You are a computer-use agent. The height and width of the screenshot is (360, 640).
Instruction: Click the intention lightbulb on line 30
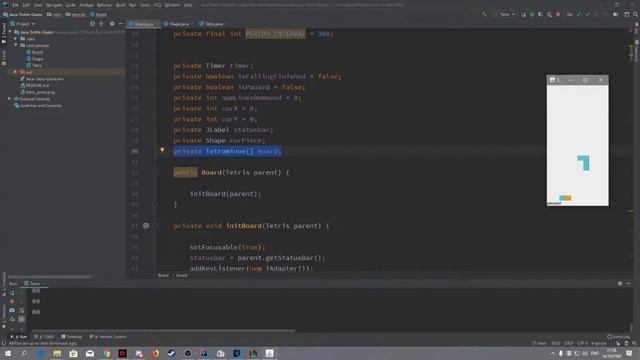click(x=162, y=150)
